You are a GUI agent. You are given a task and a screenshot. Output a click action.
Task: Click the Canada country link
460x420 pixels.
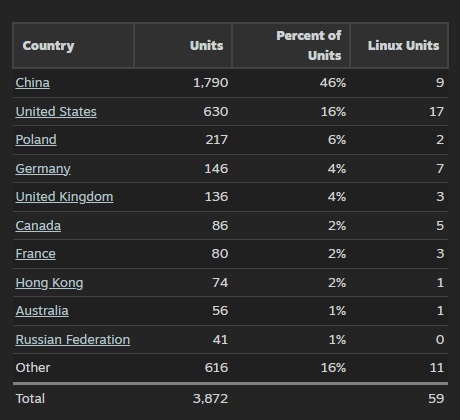38,226
